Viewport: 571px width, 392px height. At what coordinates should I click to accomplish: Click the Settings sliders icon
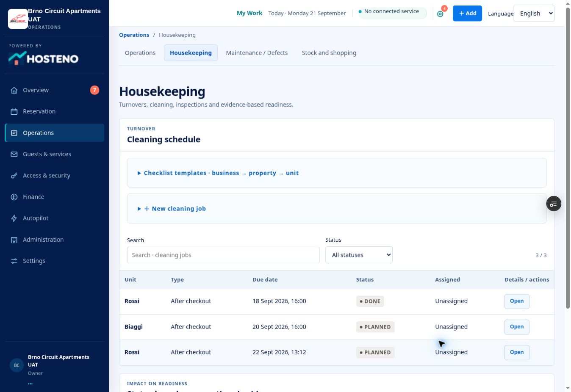14,261
